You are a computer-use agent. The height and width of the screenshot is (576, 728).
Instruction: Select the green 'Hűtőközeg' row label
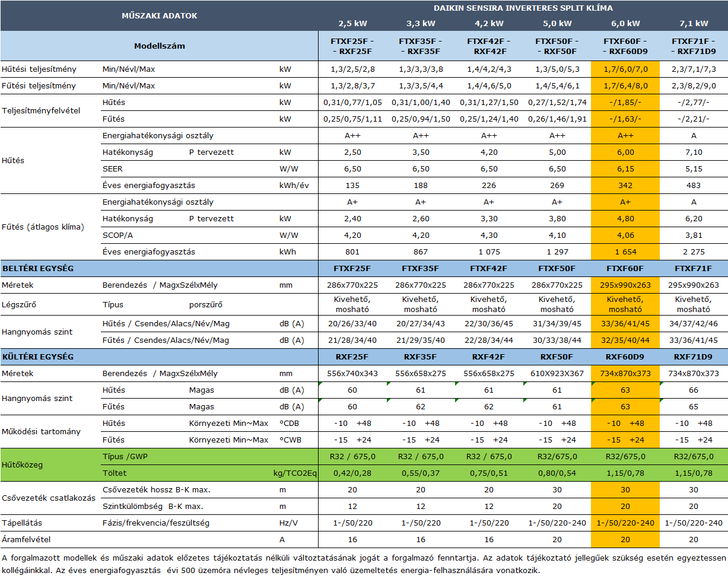click(x=22, y=464)
